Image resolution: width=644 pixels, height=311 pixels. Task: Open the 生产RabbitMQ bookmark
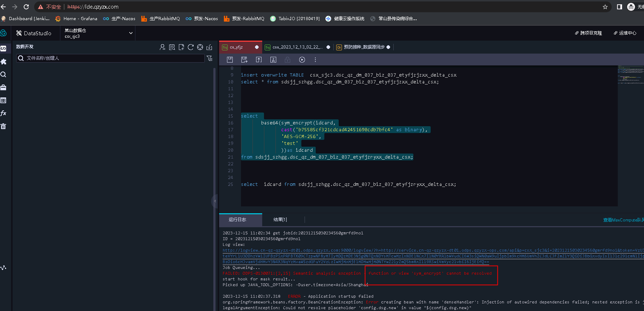(x=161, y=19)
